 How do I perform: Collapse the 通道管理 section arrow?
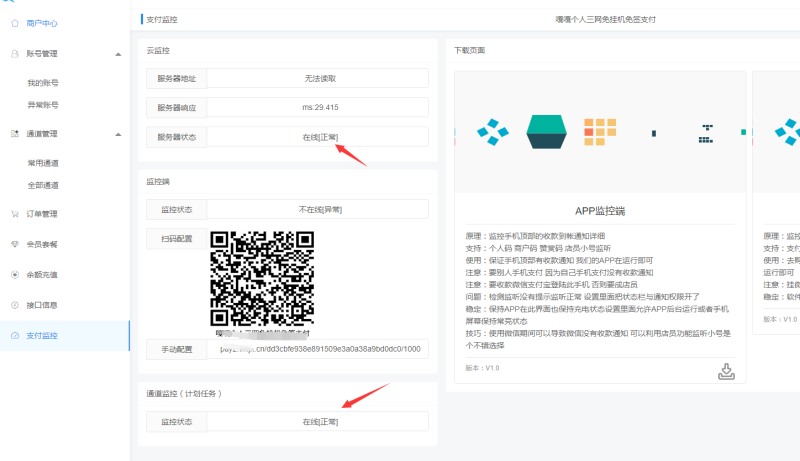tap(118, 135)
